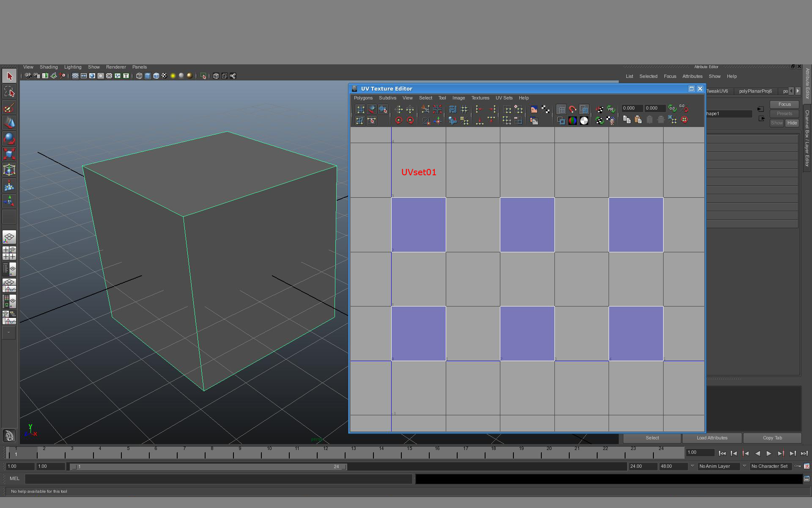
Task: Click the Presets button
Action: 785,113
